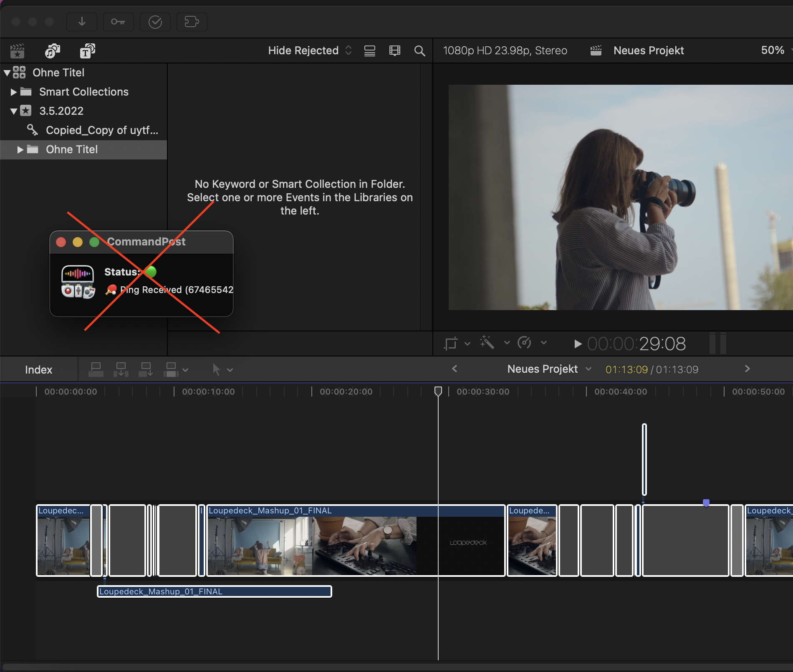The image size is (793, 672).
Task: Insert clip into the storyline
Action: pyautogui.click(x=121, y=369)
